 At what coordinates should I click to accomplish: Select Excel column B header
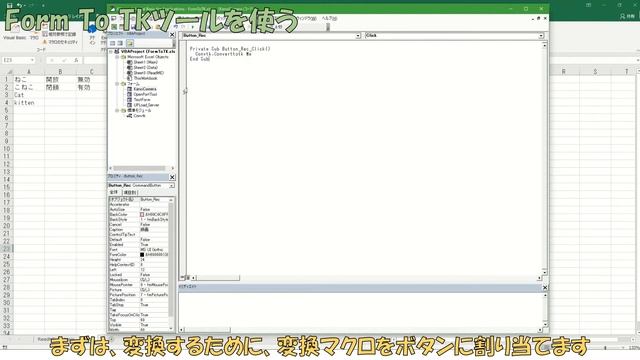pyautogui.click(x=60, y=72)
